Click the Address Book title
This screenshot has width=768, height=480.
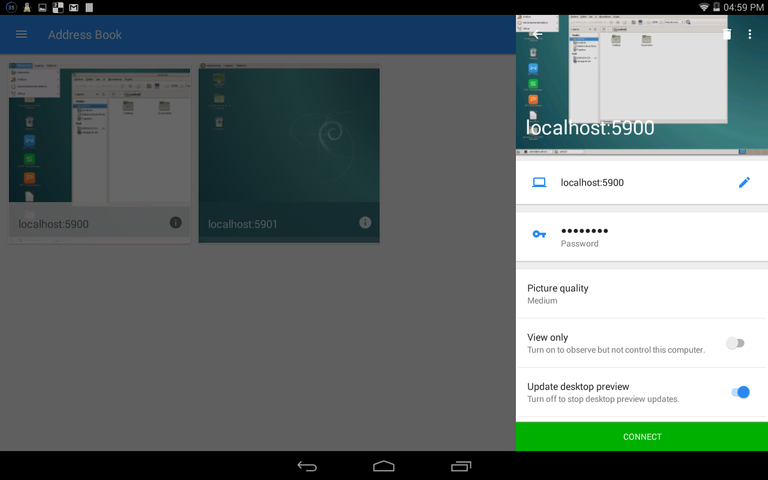(x=85, y=35)
